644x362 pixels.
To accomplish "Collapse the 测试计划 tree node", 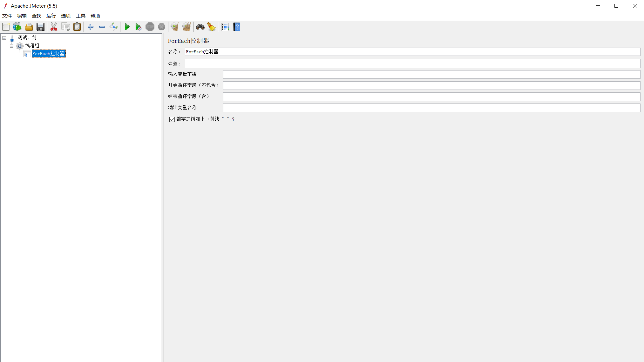I will pyautogui.click(x=4, y=38).
